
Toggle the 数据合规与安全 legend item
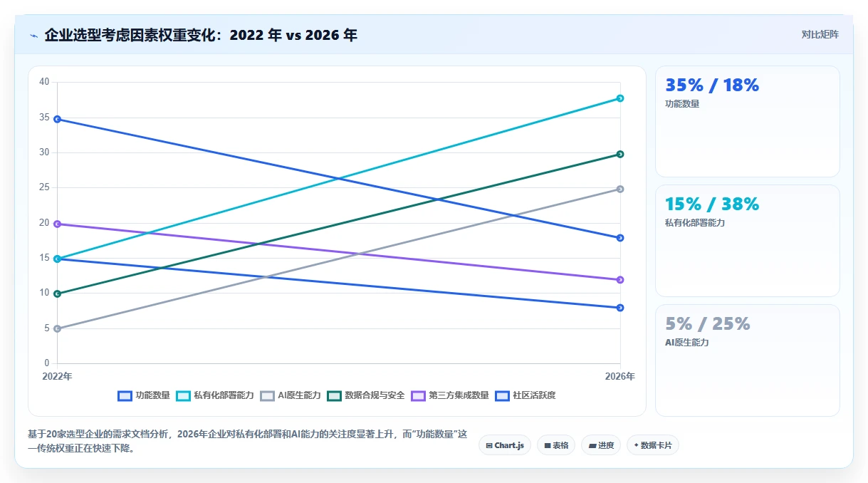[x=366, y=395]
